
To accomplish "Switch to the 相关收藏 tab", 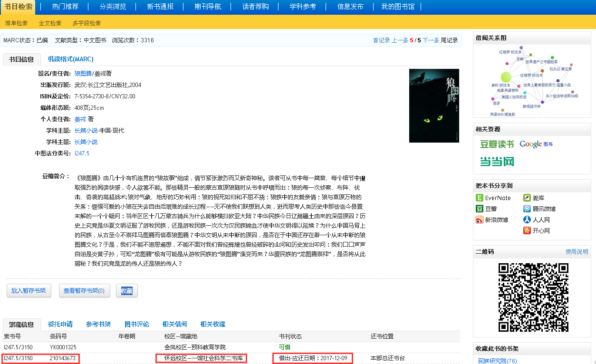I will point(212,324).
